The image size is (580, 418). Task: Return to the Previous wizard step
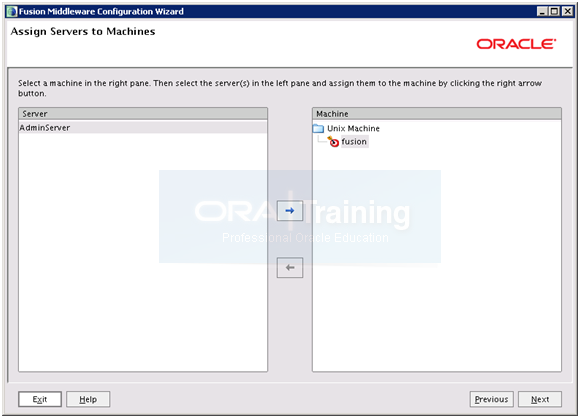pyautogui.click(x=491, y=399)
